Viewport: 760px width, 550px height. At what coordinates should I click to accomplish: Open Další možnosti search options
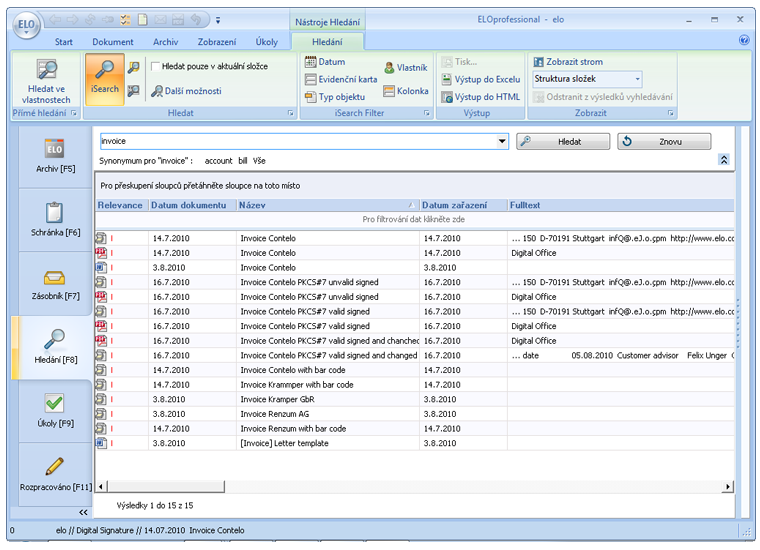point(186,91)
